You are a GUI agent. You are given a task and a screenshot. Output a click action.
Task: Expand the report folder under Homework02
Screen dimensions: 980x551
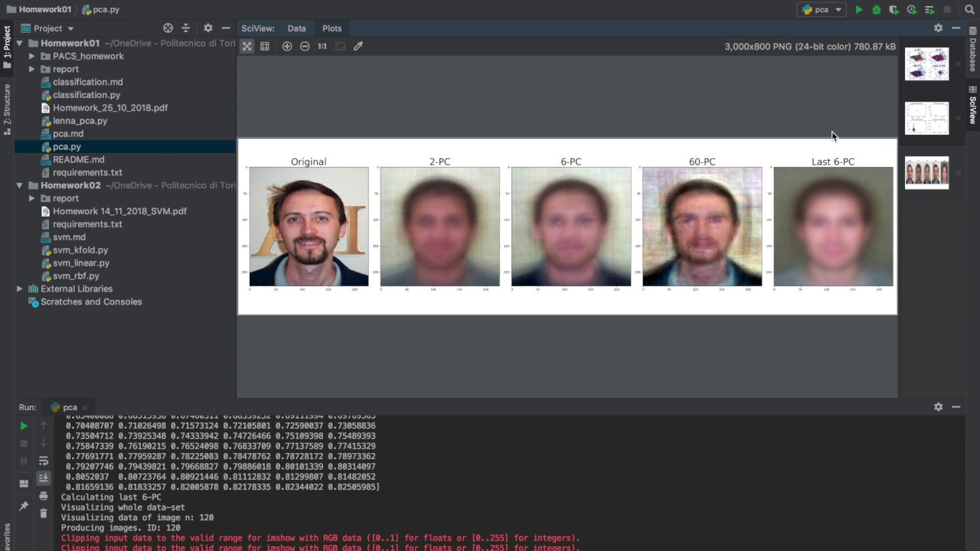32,199
